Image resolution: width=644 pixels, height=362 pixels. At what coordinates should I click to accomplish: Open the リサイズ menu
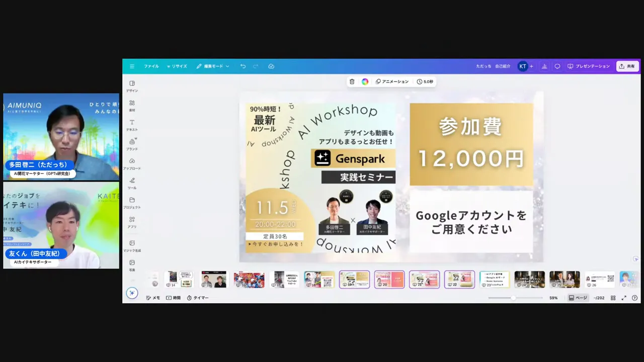(177, 66)
